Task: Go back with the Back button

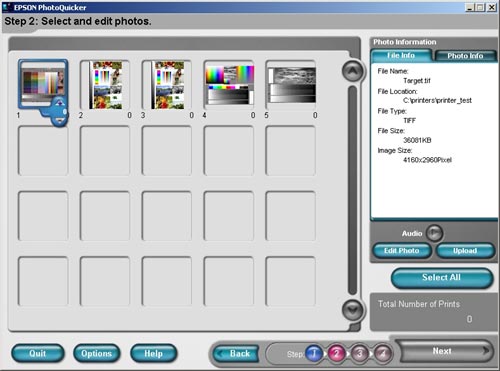Action: (x=237, y=354)
